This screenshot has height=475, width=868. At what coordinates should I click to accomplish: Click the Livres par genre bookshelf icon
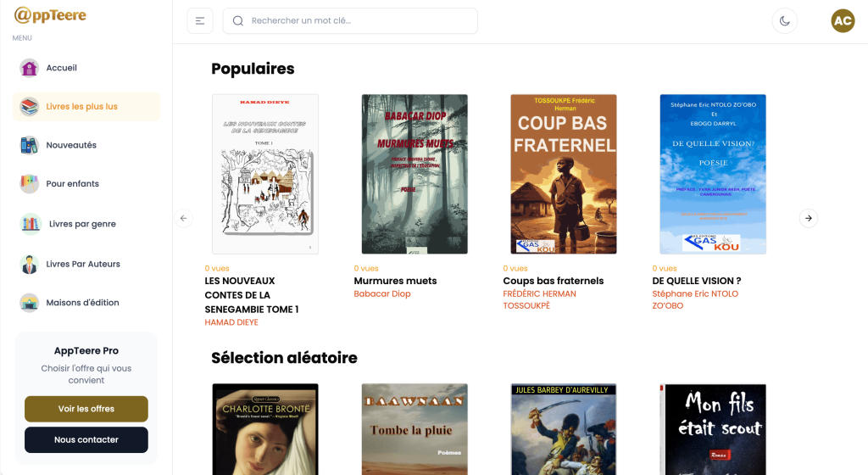(31, 224)
